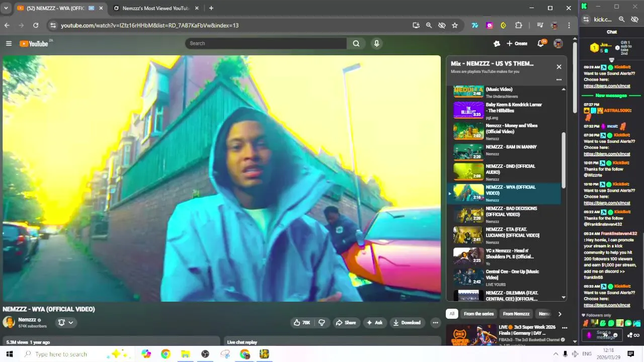The width and height of the screenshot is (644, 362).
Task: Show more filter chips with the right chevron
Action: [559, 314]
